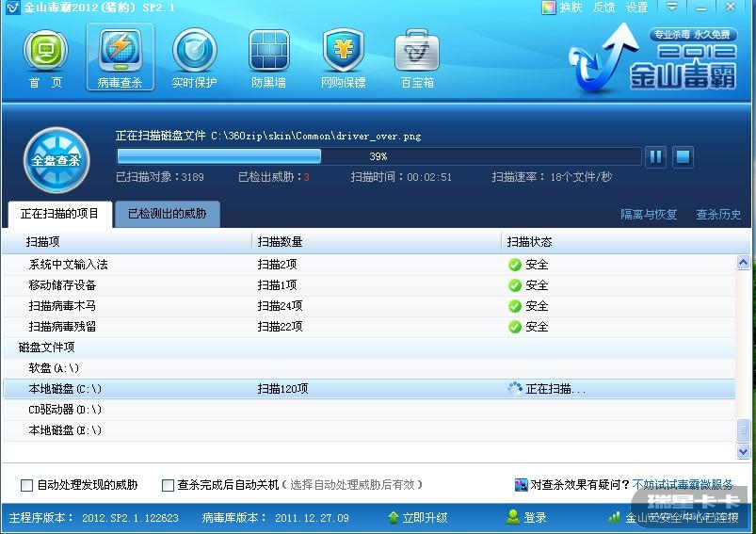Click scroll up arrow of scan list

coord(743,263)
